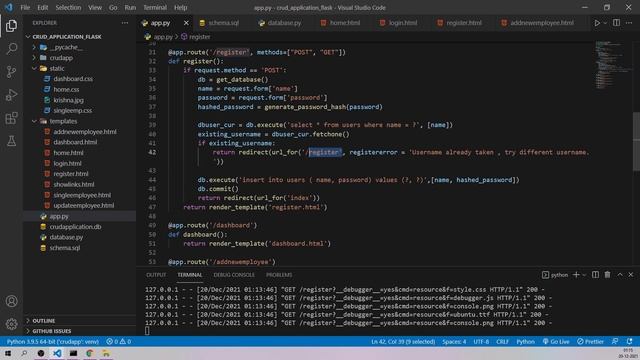Viewport: 640px width, 360px height.
Task: Close the terminal panel
Action: coord(631,275)
